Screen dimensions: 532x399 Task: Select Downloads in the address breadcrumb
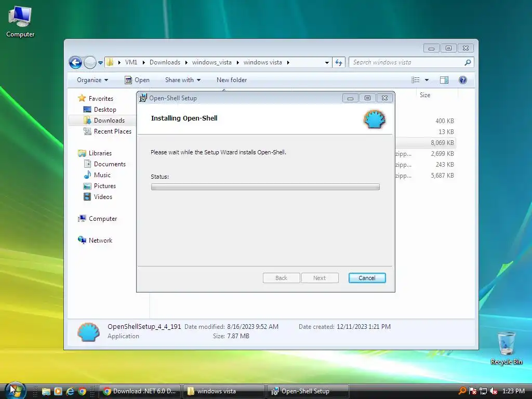[x=165, y=62]
